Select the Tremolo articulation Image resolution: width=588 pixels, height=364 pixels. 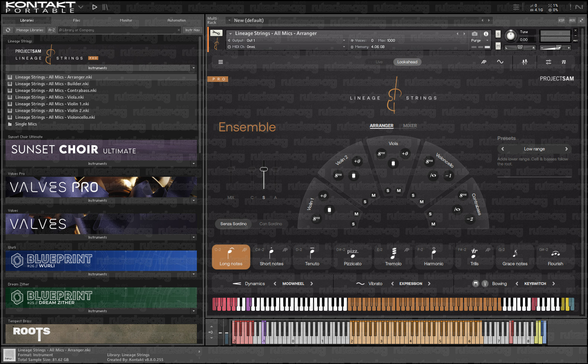[x=393, y=257]
